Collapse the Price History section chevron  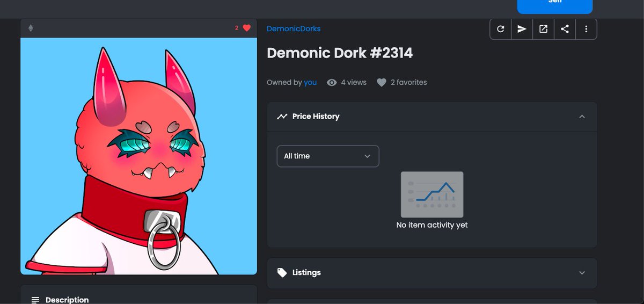[x=582, y=117]
